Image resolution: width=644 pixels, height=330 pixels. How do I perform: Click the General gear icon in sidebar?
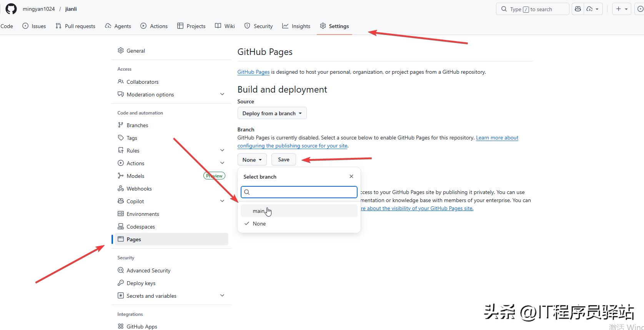pyautogui.click(x=121, y=51)
